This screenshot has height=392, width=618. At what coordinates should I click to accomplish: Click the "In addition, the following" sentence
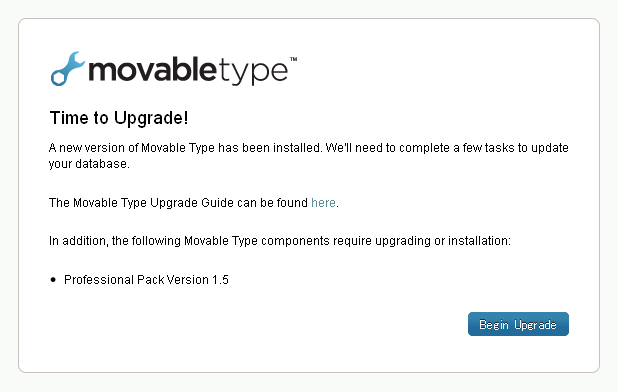115,240
